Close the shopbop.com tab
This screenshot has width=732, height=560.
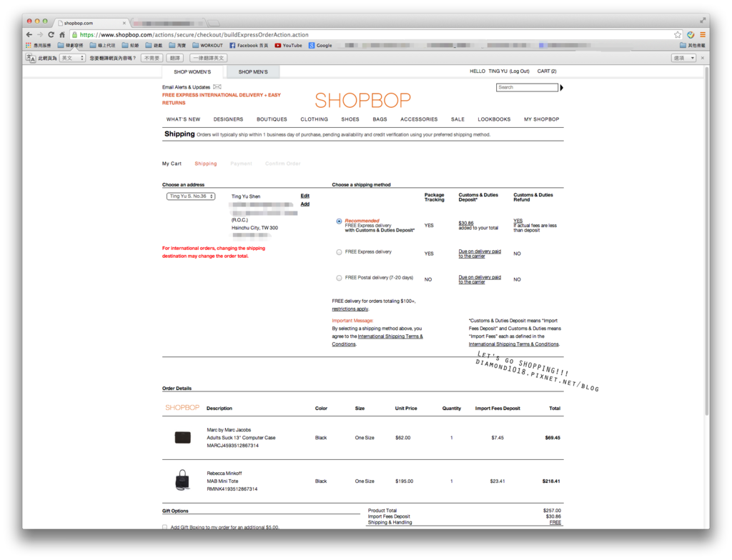(124, 23)
